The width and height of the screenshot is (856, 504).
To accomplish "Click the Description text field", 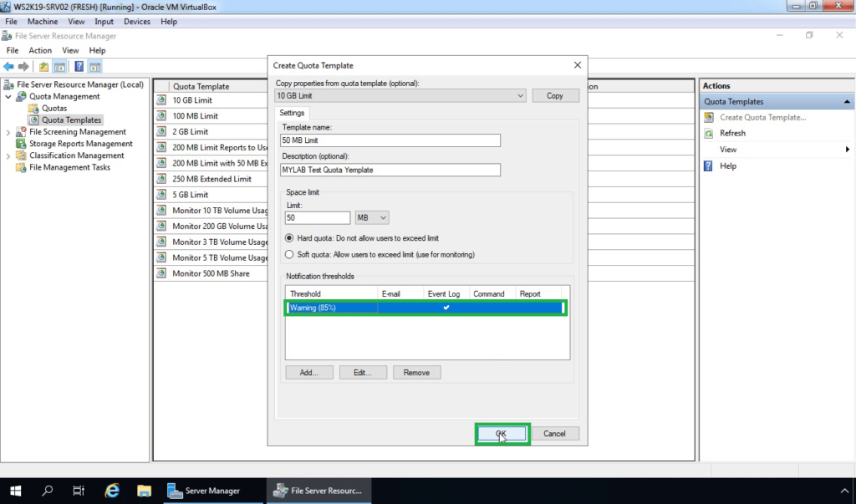I will (x=390, y=170).
